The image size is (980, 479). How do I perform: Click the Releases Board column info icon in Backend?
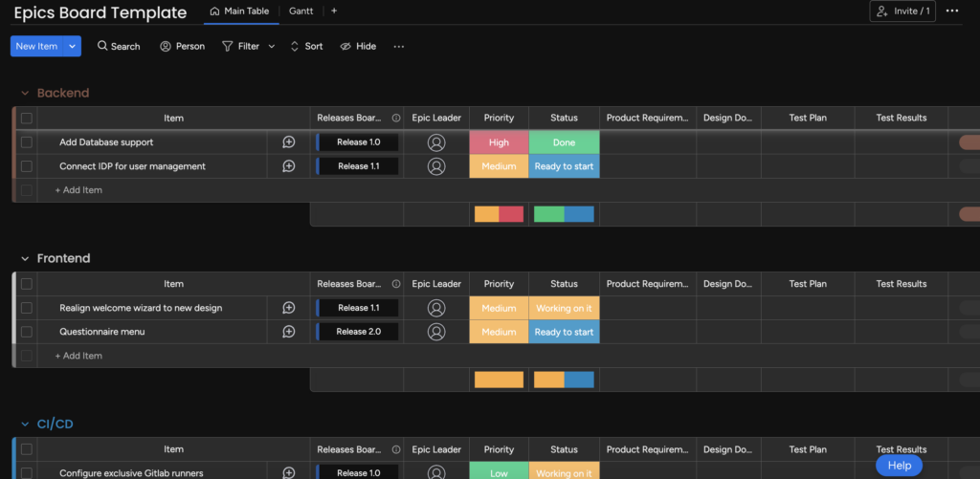coord(396,119)
